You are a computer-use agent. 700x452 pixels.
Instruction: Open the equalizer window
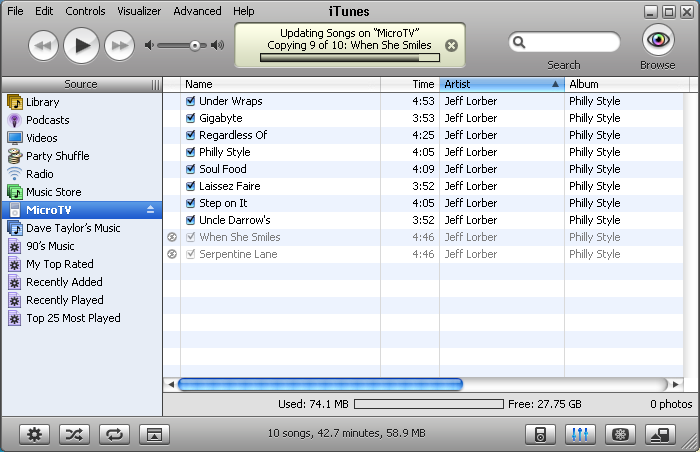point(580,434)
